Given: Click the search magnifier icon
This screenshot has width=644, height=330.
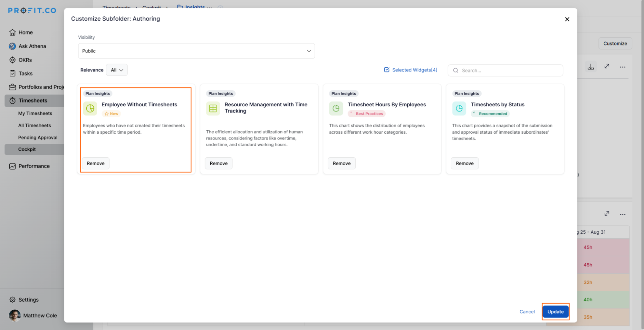Looking at the screenshot, I should (456, 71).
